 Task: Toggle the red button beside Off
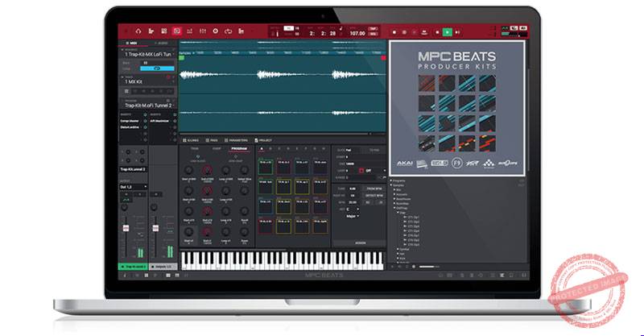[361, 170]
